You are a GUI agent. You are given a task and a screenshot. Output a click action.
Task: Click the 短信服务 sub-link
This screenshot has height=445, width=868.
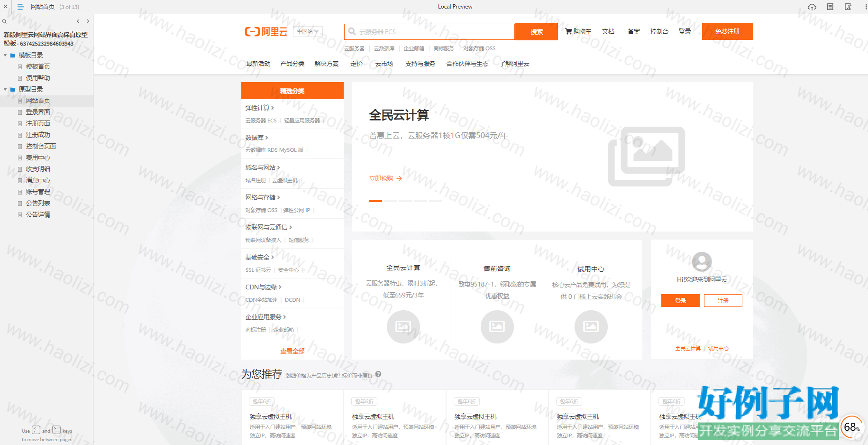click(299, 240)
